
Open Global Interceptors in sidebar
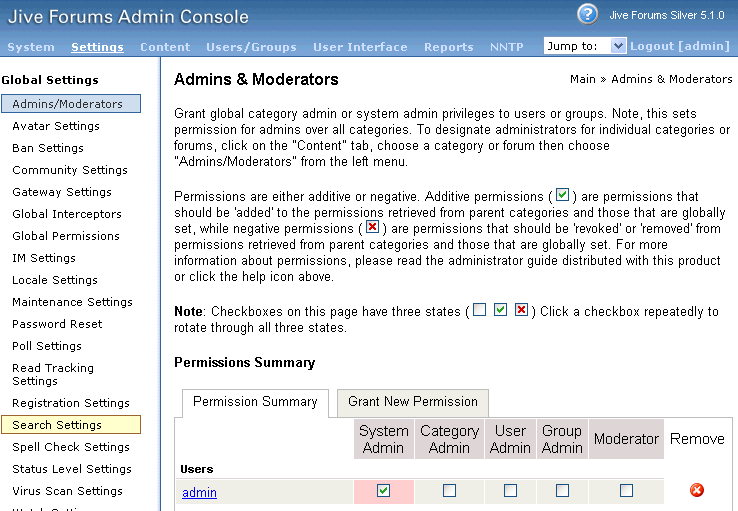click(x=67, y=214)
